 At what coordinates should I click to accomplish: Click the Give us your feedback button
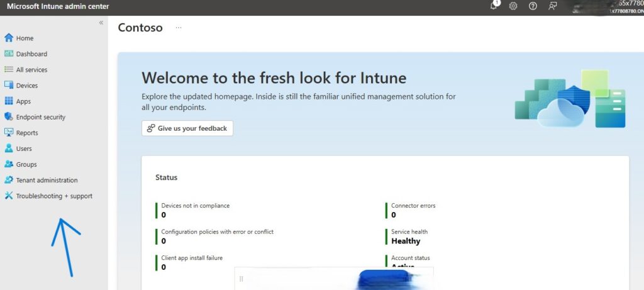[x=187, y=128]
